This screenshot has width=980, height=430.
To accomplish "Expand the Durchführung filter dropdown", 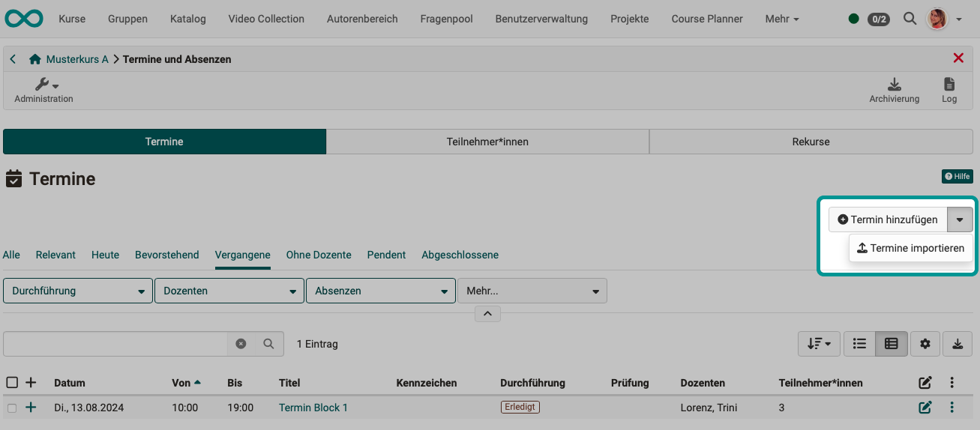I will [x=78, y=291].
